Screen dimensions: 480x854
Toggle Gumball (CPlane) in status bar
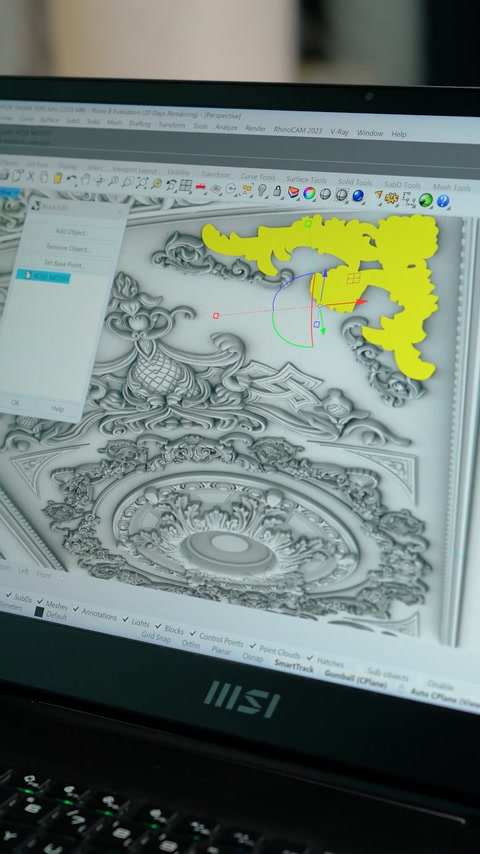coord(356,679)
